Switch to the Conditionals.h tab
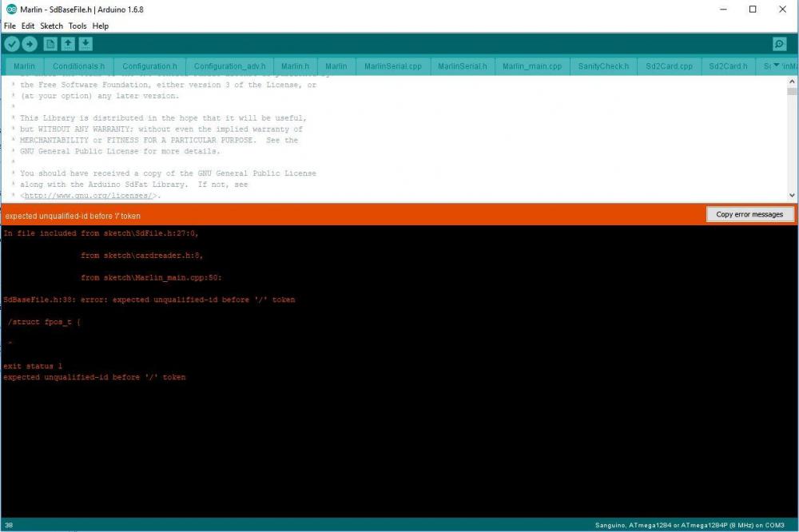 pyautogui.click(x=78, y=66)
